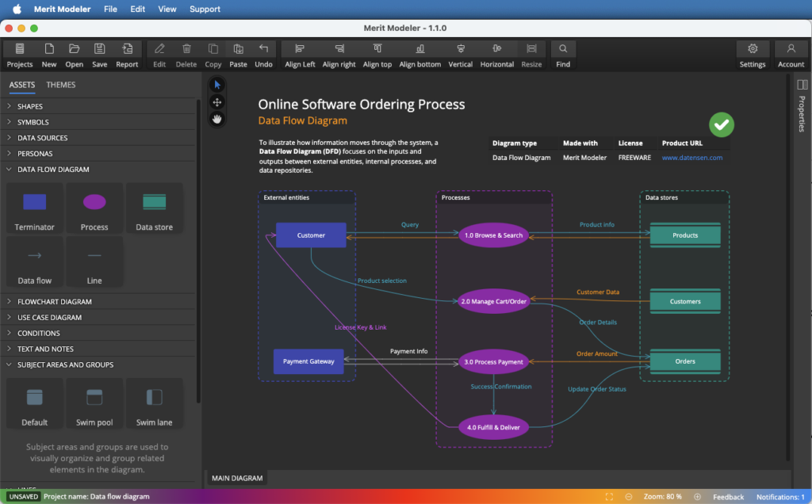Click the zoom in plus icon
Viewport: 812px width, 504px height.
coord(698,497)
